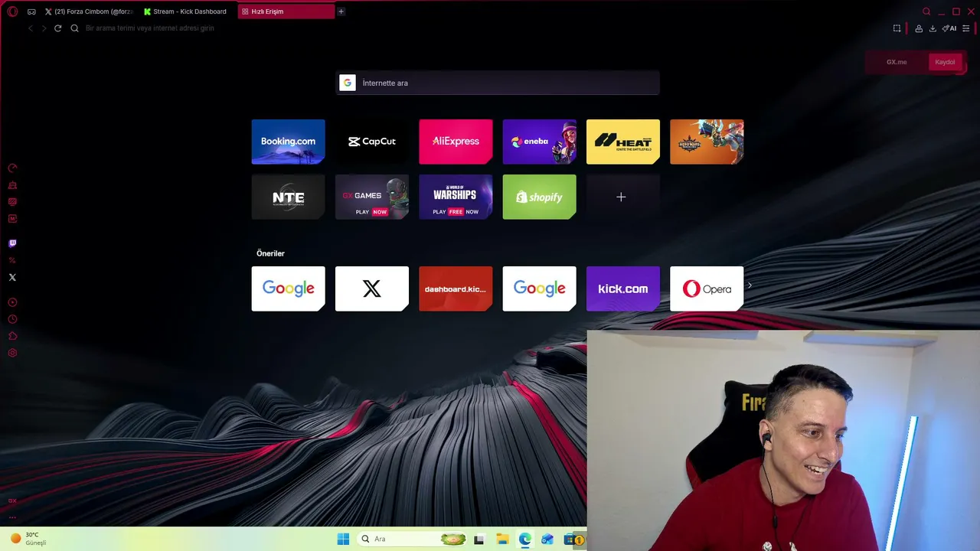
Task: Open the Easy Setup sliders icon
Action: click(x=966, y=28)
